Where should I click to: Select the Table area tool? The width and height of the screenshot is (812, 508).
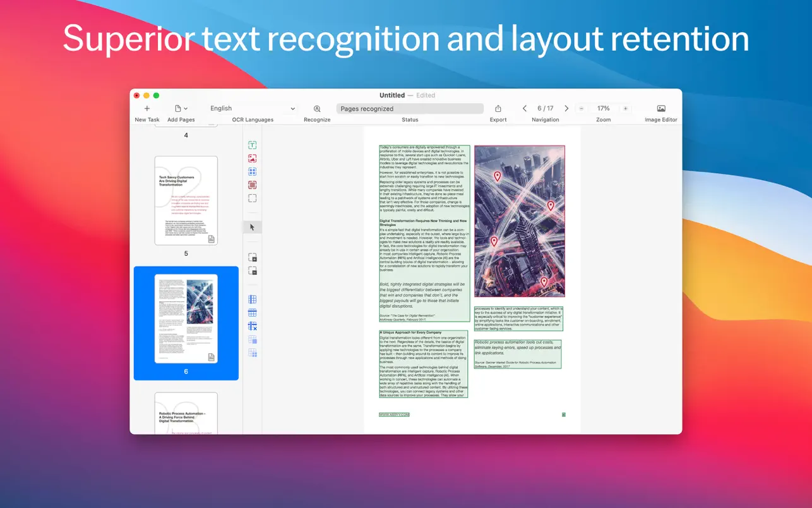coord(252,172)
